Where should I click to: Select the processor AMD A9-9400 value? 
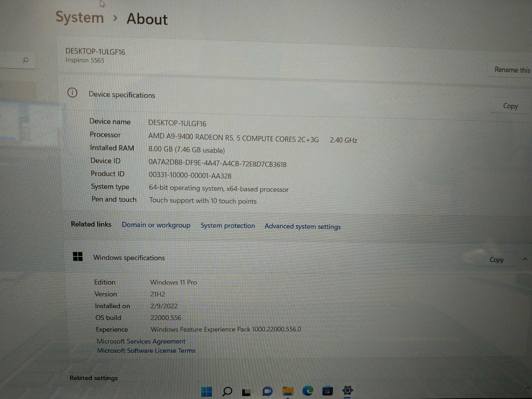pos(233,138)
